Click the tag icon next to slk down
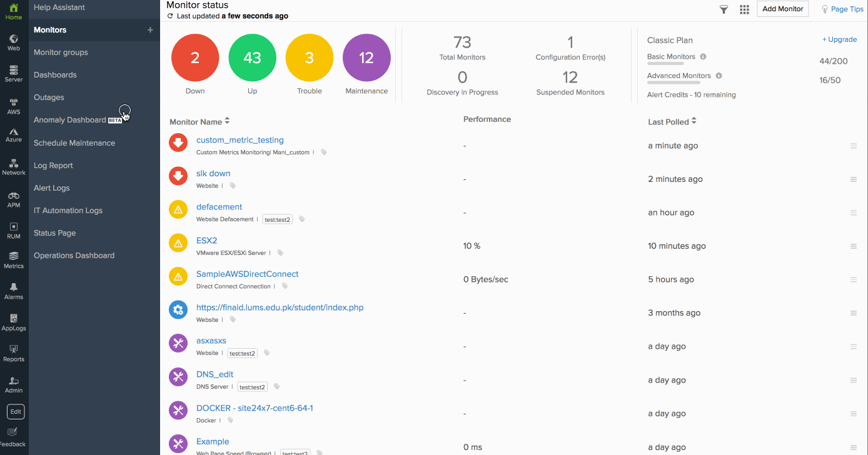The height and width of the screenshot is (455, 868). 232,185
